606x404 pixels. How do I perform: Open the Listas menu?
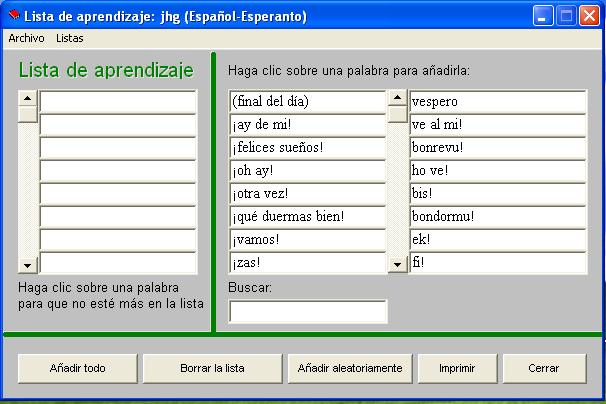coord(70,38)
